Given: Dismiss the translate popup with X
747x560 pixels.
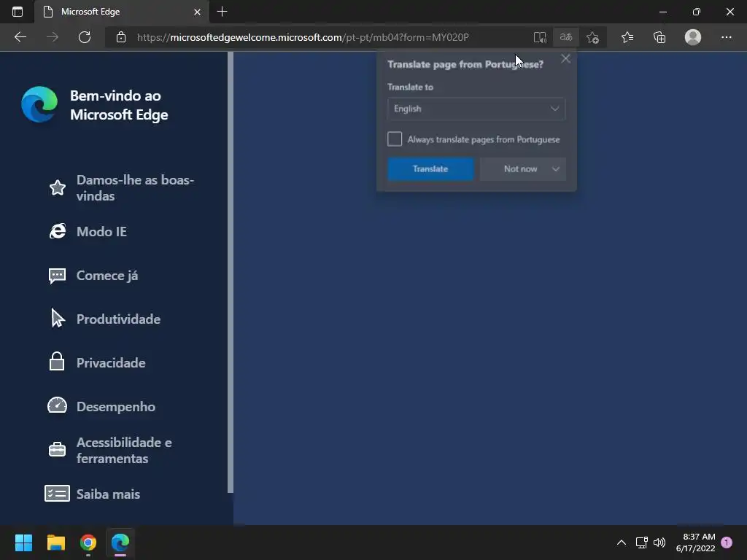Looking at the screenshot, I should [565, 58].
